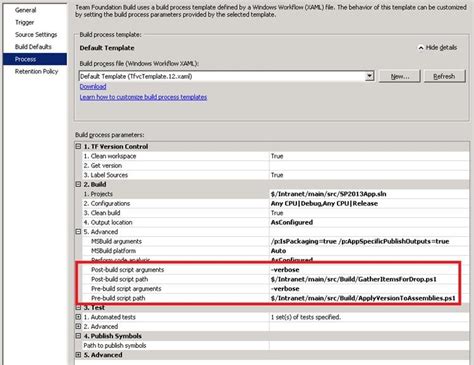Select the Get version parameter row

[x=275, y=165]
